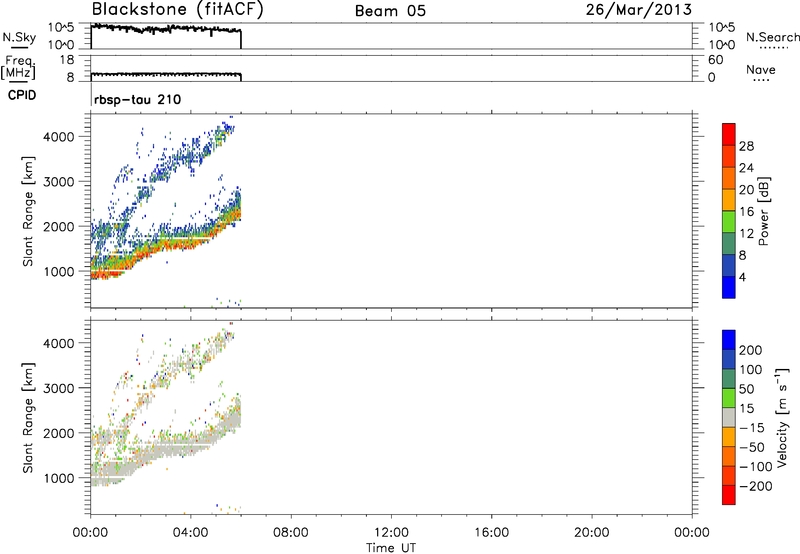Click the Blackstone (fitACF) title text
Screen dimensions: 800x554
pyautogui.click(x=178, y=10)
